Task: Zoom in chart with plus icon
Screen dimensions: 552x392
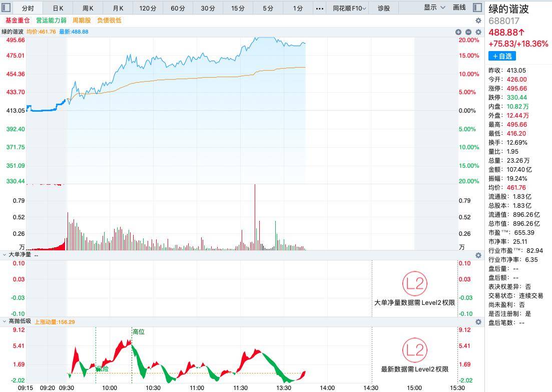Action: tap(458, 32)
